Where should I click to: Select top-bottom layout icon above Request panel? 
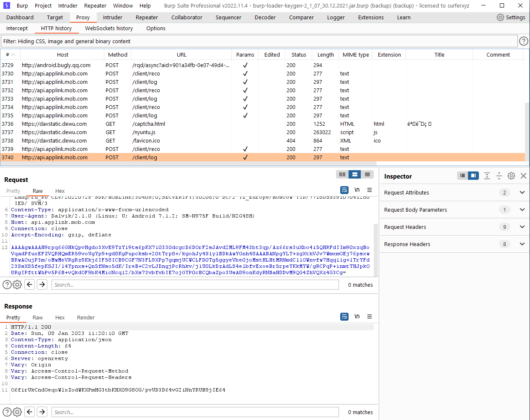coord(354,174)
